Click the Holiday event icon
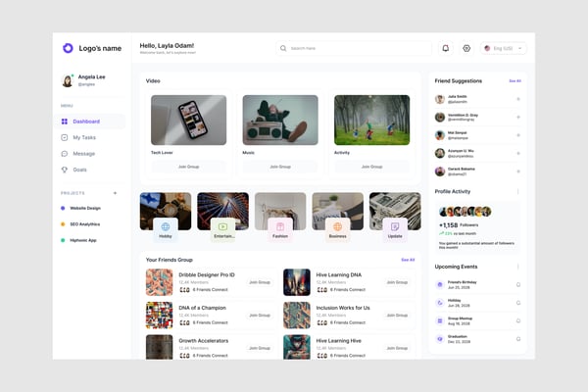 pos(440,303)
